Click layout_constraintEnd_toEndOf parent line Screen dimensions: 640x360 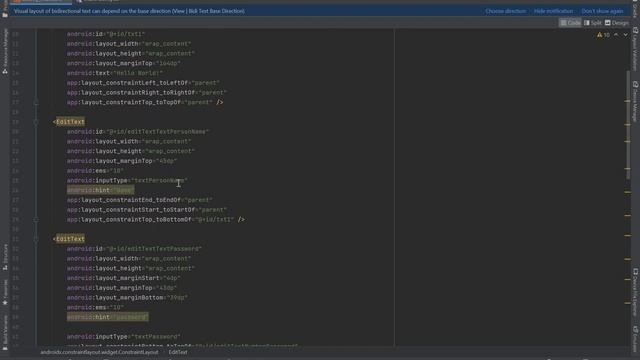point(140,200)
